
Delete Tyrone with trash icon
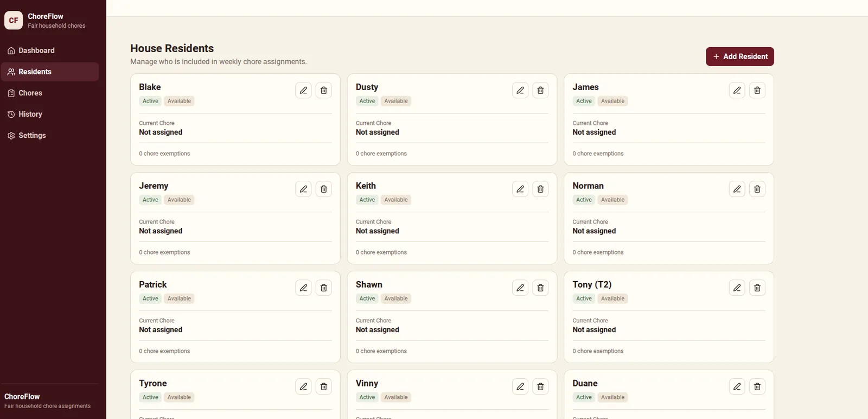pyautogui.click(x=324, y=386)
